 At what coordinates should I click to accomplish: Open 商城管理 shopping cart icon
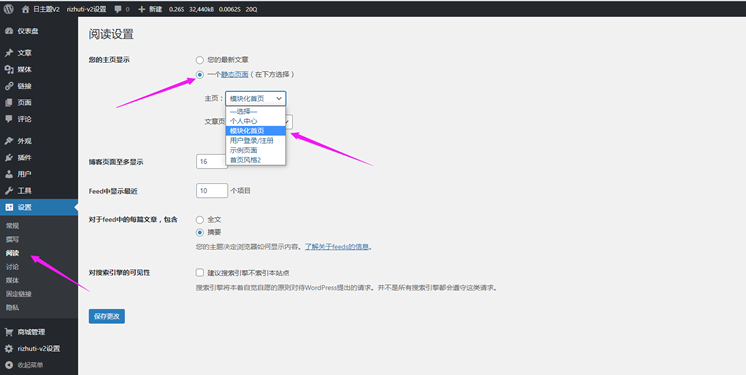[x=9, y=332]
